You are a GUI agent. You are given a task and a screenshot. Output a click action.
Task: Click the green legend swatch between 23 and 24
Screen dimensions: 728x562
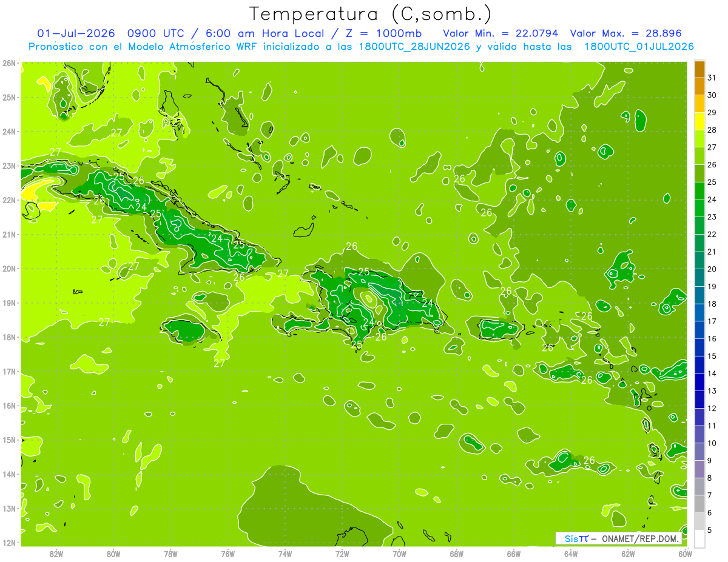(699, 208)
